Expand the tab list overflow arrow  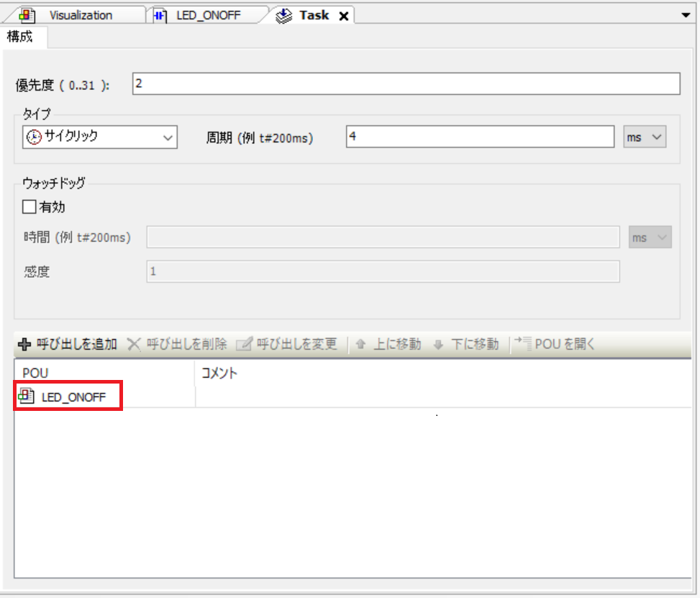[x=685, y=15]
